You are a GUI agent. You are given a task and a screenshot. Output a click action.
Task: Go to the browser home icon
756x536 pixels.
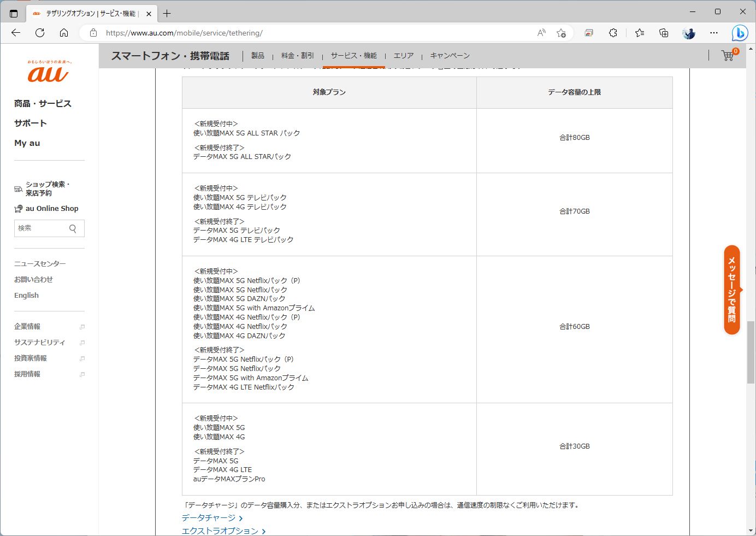click(x=64, y=33)
